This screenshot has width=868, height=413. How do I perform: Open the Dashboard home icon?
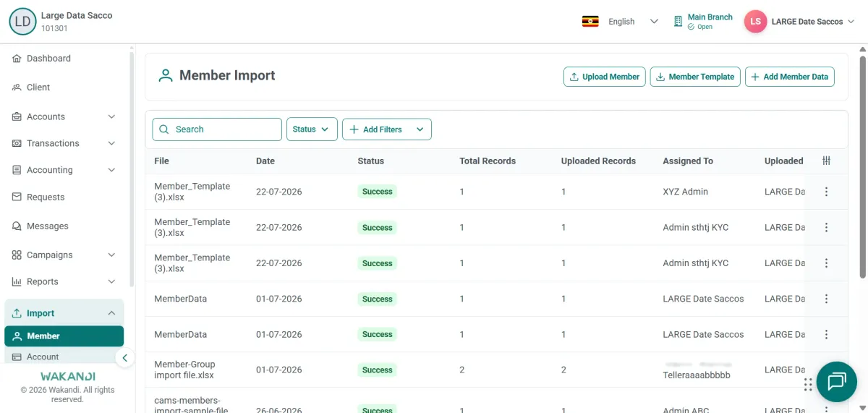point(17,59)
